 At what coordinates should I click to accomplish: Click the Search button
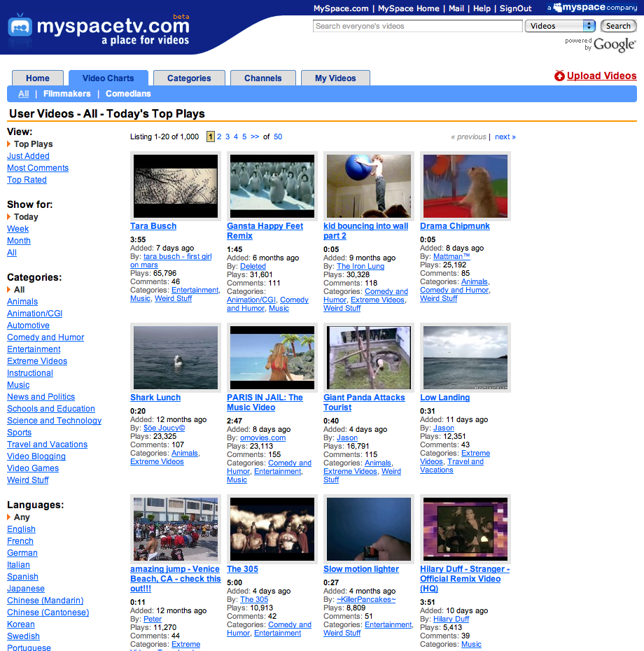618,26
